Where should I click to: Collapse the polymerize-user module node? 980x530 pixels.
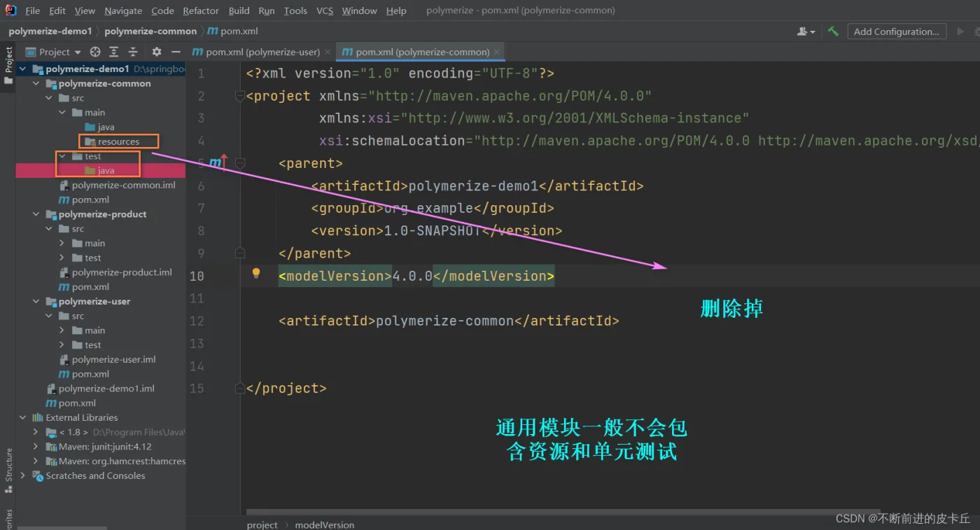pos(36,301)
